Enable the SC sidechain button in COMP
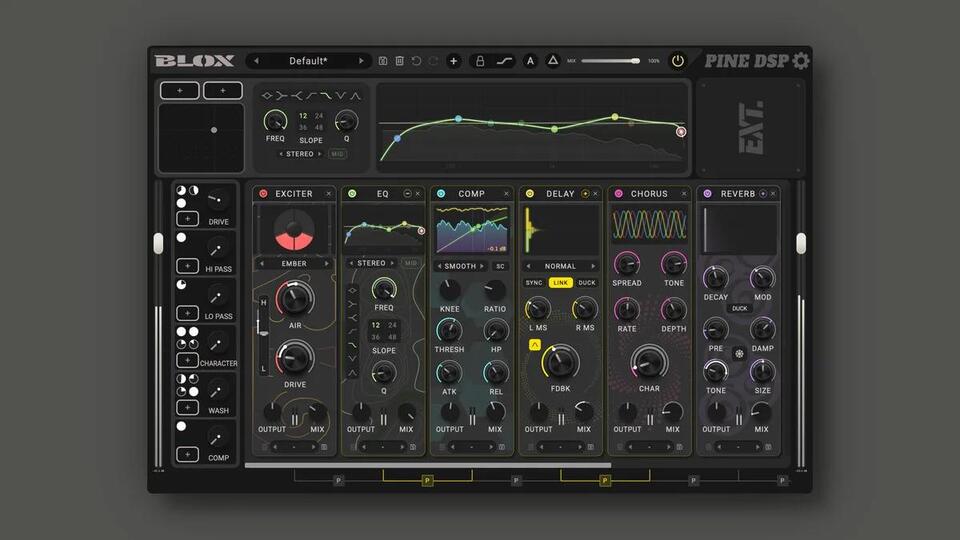 (x=500, y=266)
